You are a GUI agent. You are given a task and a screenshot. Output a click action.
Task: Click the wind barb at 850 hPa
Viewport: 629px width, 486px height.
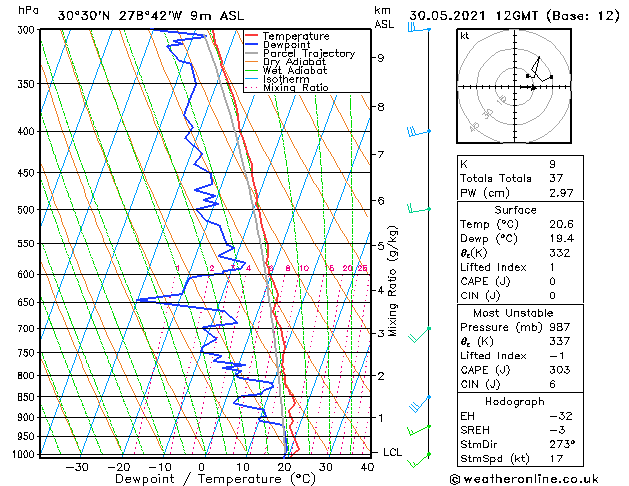(420, 404)
